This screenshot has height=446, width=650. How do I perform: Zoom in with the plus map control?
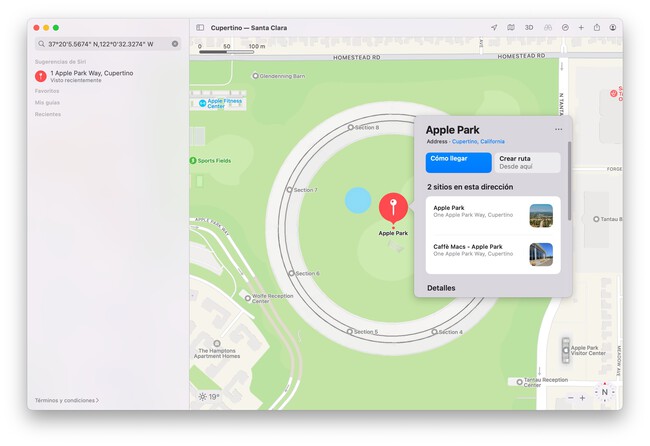point(582,398)
